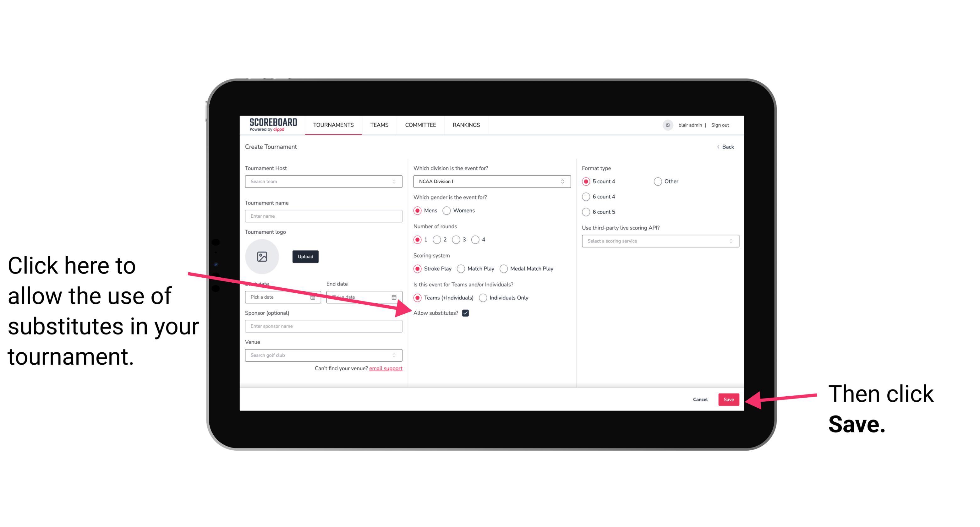This screenshot has height=527, width=980.
Task: Click the Back navigation icon
Action: [719, 147]
